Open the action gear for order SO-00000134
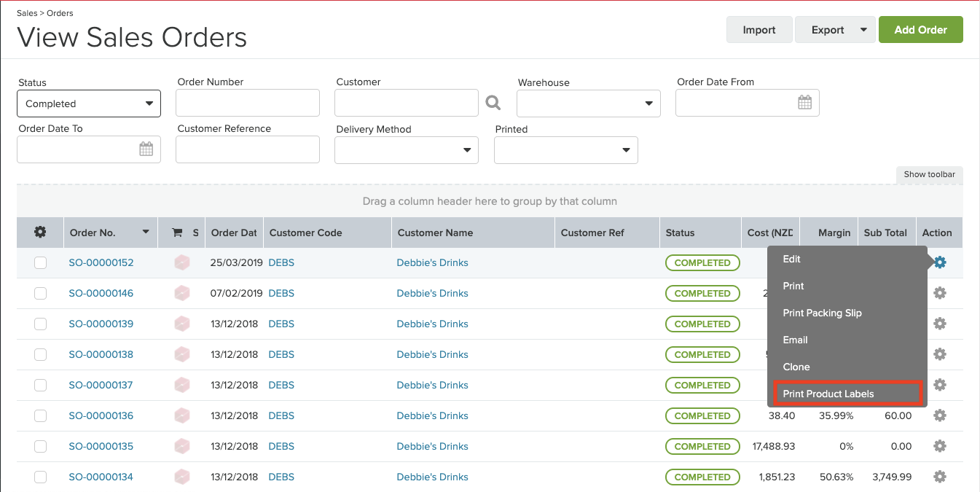The height and width of the screenshot is (492, 980). click(x=940, y=477)
